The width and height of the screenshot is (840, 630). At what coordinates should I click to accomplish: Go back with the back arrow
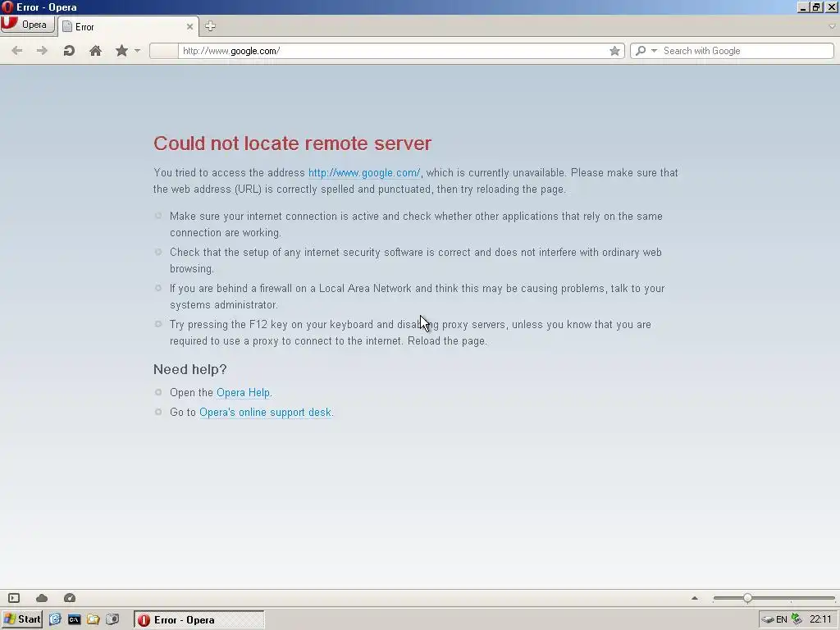point(17,51)
